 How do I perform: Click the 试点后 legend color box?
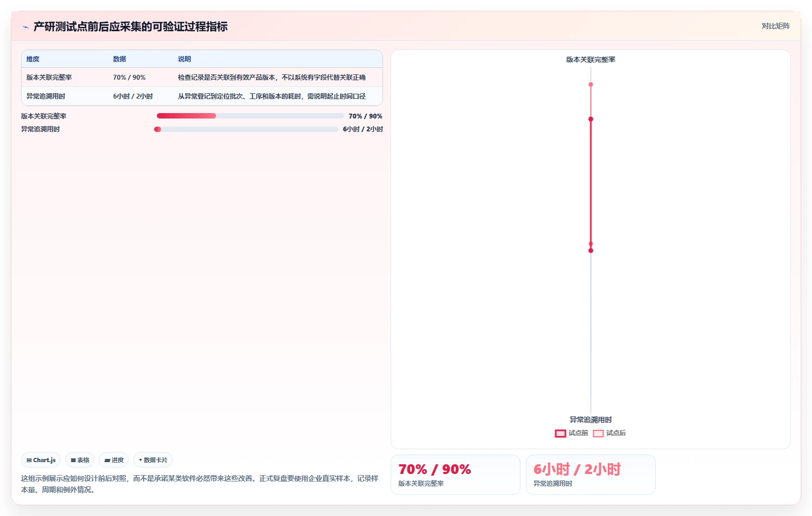[598, 434]
